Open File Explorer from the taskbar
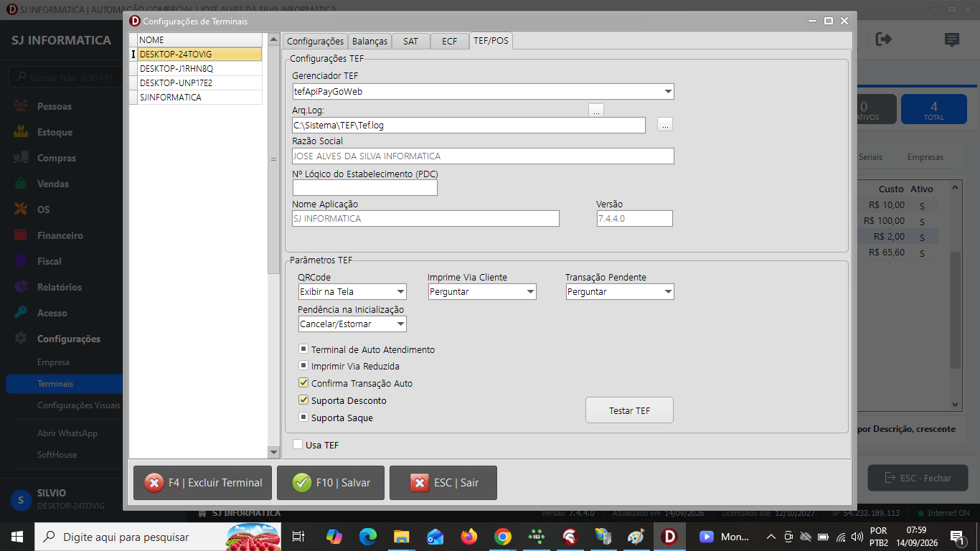Viewport: 980px width, 551px height. [x=402, y=537]
